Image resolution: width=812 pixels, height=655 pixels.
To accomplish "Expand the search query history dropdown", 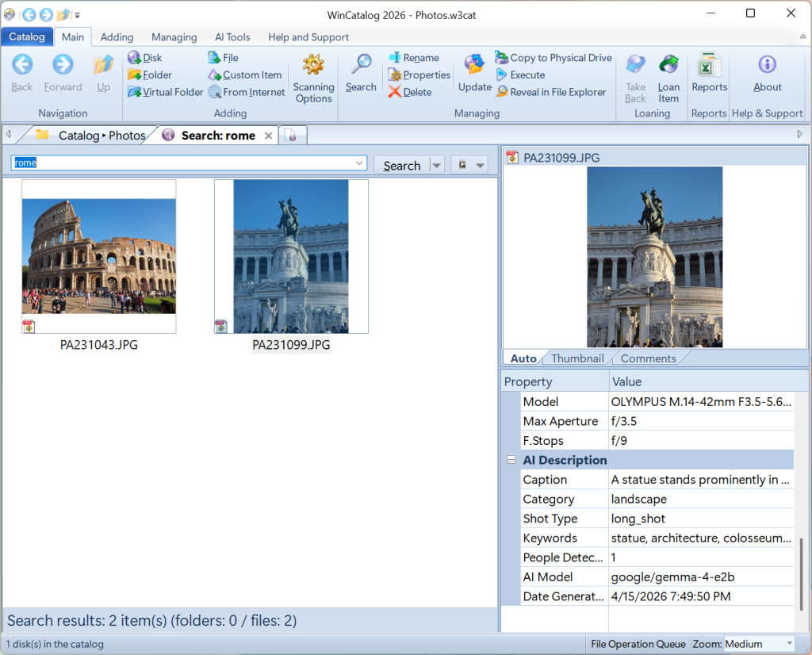I will tap(361, 163).
